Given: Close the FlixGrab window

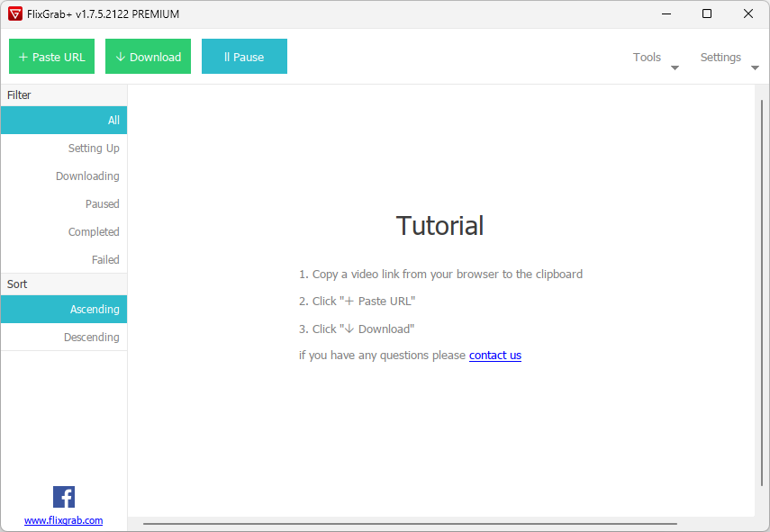Looking at the screenshot, I should click(x=748, y=14).
